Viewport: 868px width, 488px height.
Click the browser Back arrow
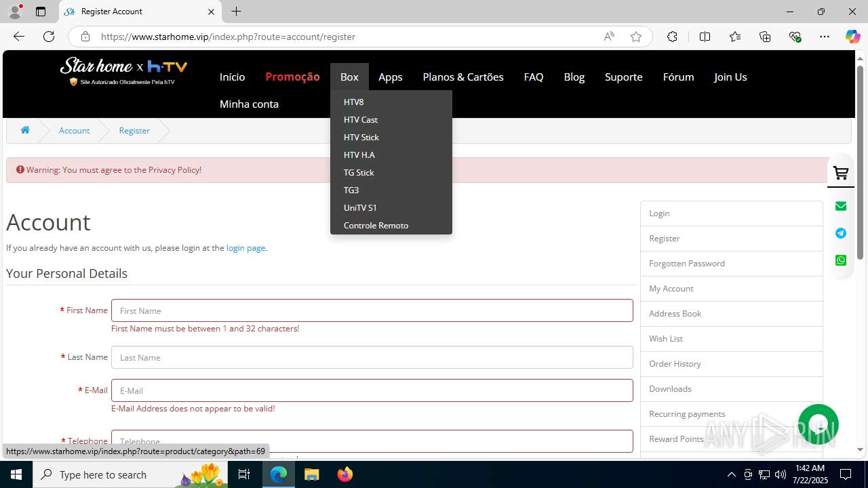[x=19, y=37]
